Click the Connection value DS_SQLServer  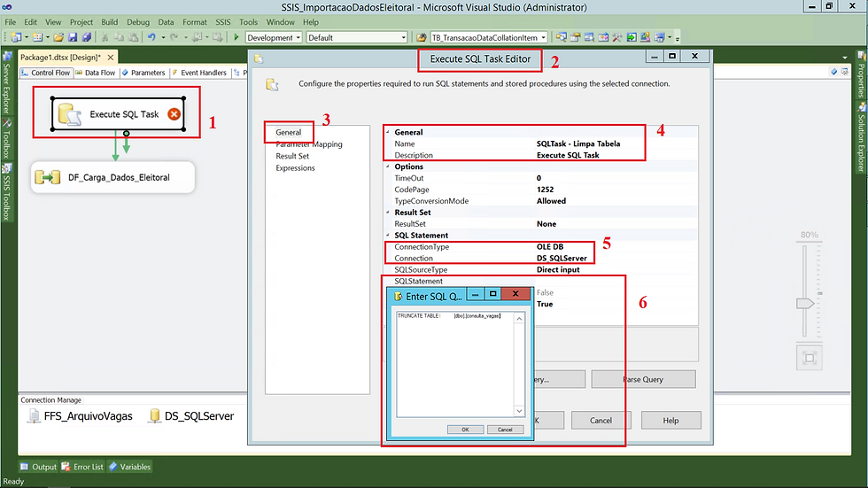562,259
